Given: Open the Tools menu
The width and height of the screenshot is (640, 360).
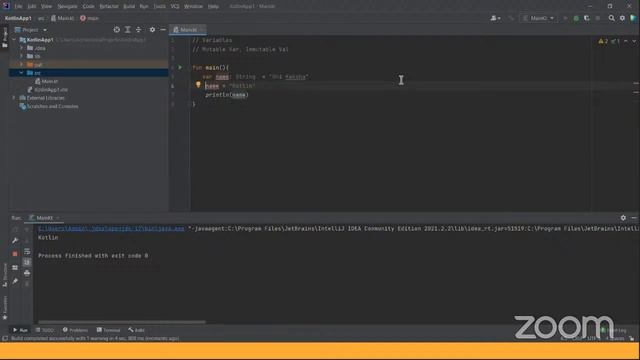Looking at the screenshot, I should point(160,6).
